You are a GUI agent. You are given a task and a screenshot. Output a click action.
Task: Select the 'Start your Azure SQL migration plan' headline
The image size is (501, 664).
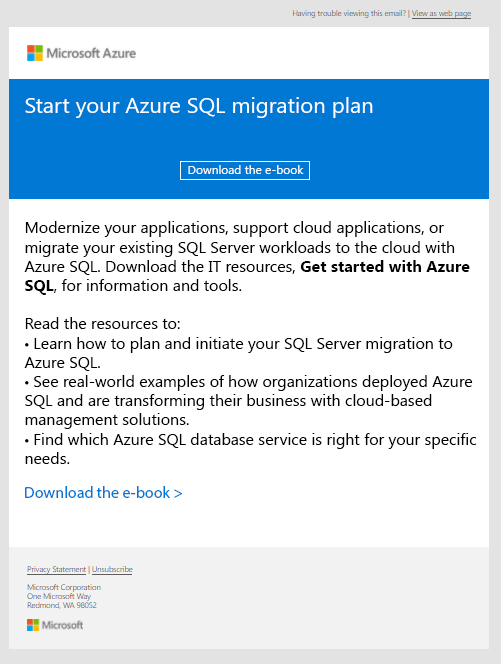click(199, 106)
